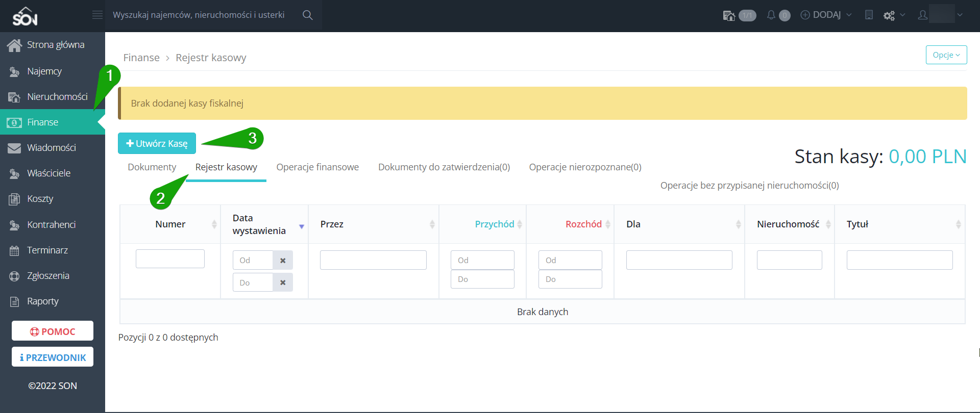Click the calendar icon beside Terminarz
Screen dimensions: 980x413
point(14,250)
